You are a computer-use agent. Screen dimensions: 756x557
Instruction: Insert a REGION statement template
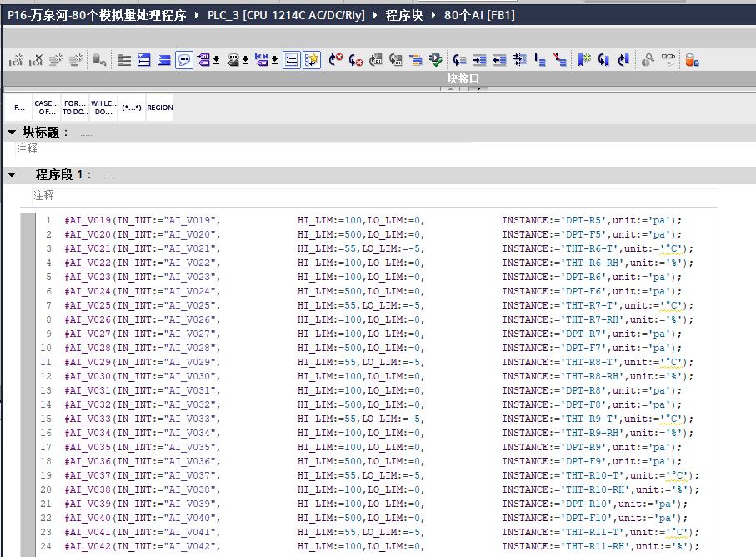click(x=160, y=108)
